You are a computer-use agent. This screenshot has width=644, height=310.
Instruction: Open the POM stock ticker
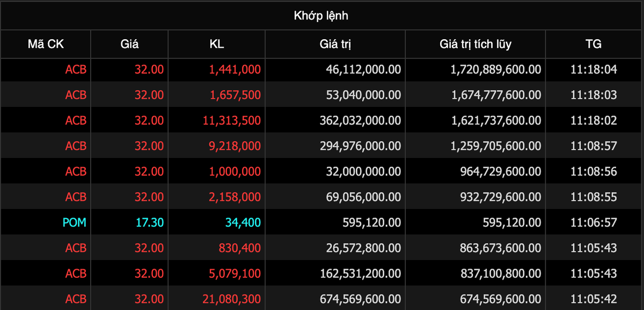point(75,222)
